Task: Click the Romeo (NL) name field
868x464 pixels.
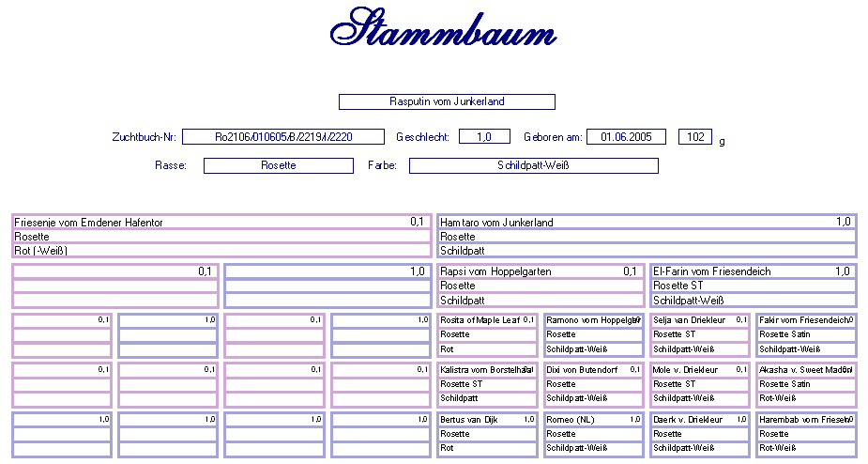Action: click(594, 420)
